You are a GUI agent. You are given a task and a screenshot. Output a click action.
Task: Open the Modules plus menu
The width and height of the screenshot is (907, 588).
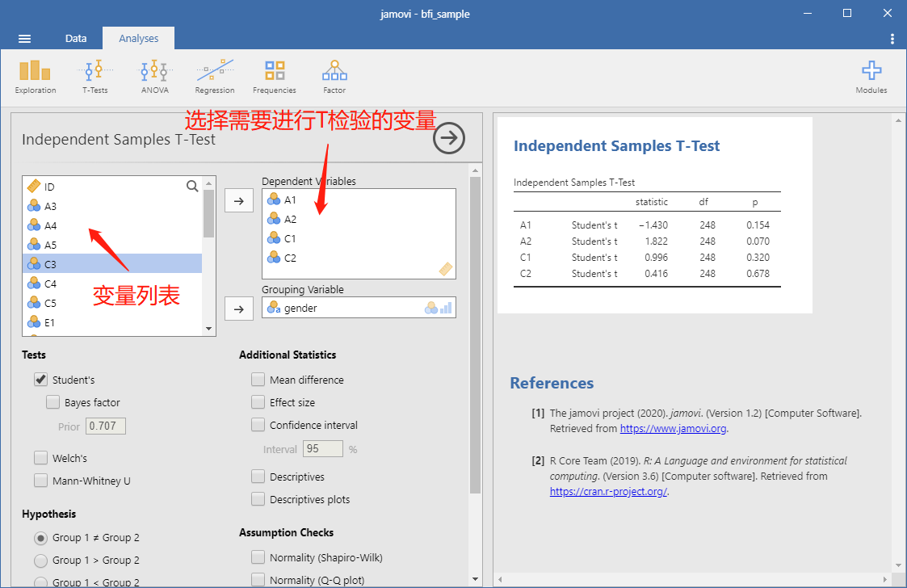click(871, 77)
